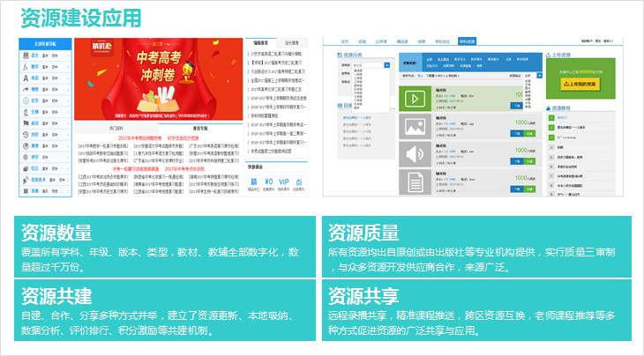Click the VIP quick channel icon
This screenshot has width=644, height=356.
tap(282, 184)
